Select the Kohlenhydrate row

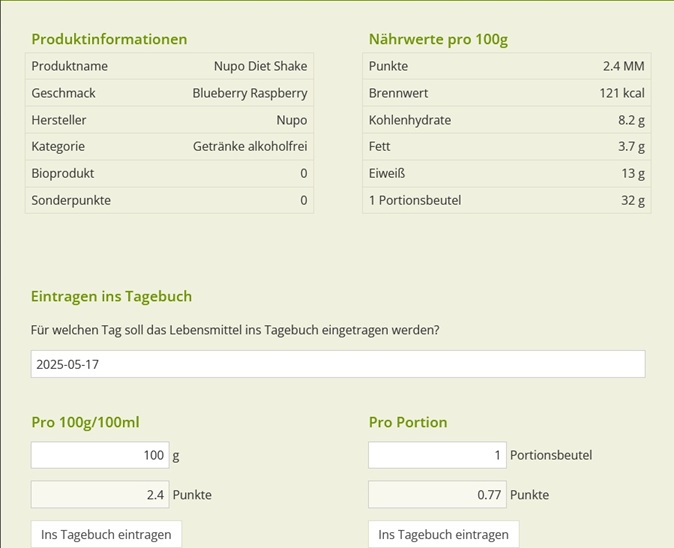coord(507,120)
